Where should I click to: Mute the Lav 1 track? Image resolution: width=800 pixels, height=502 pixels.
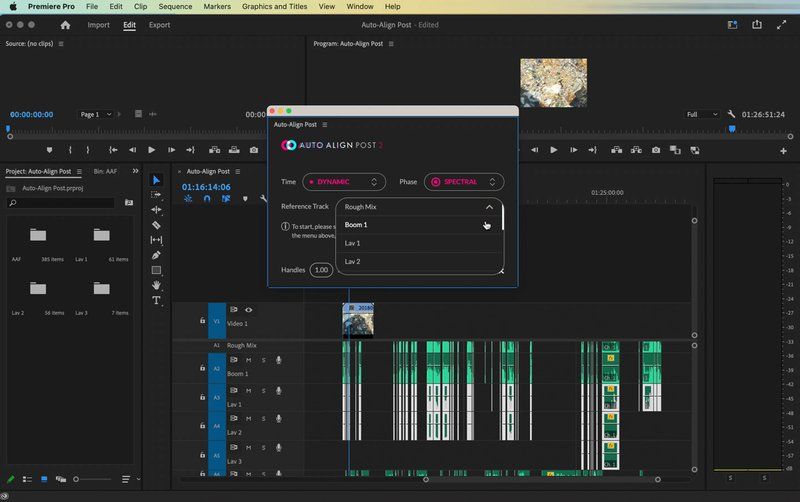(x=248, y=391)
